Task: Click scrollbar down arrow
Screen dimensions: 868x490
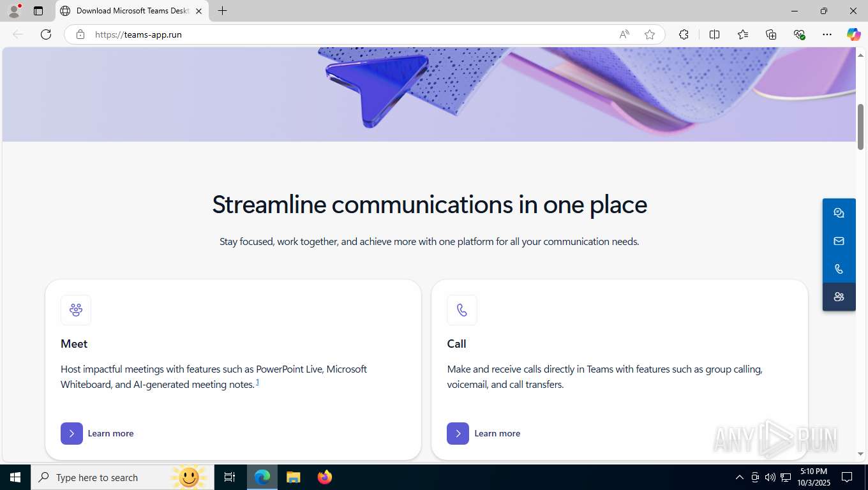Action: pos(860,454)
